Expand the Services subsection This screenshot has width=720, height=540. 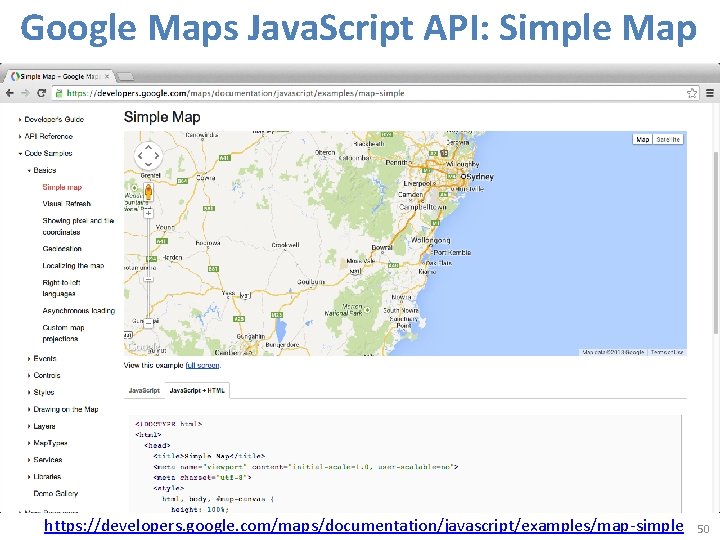point(45,460)
